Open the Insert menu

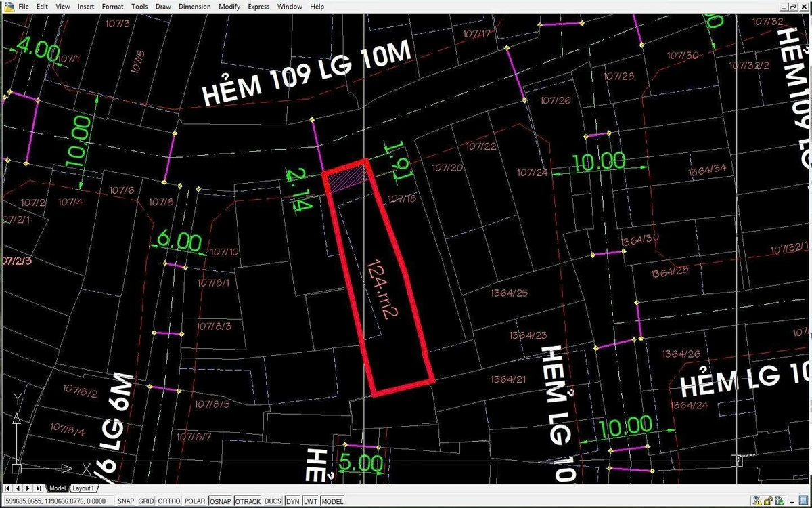click(x=86, y=7)
